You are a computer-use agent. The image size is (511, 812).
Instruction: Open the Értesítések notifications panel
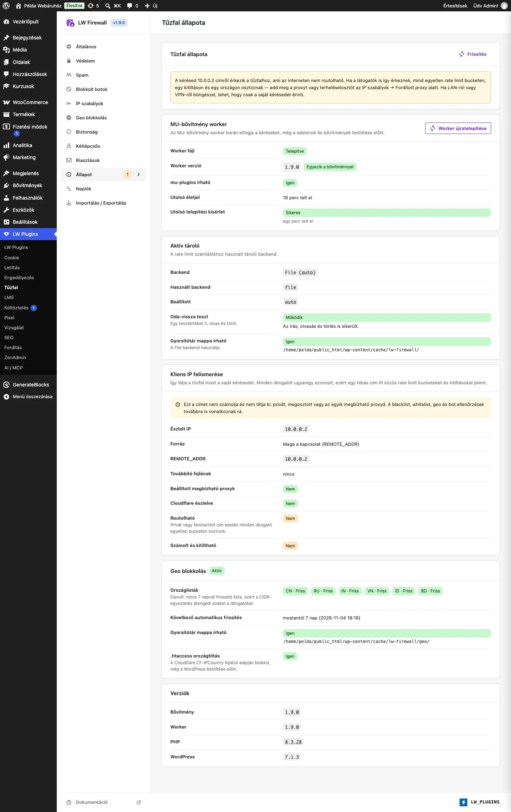pyautogui.click(x=455, y=6)
